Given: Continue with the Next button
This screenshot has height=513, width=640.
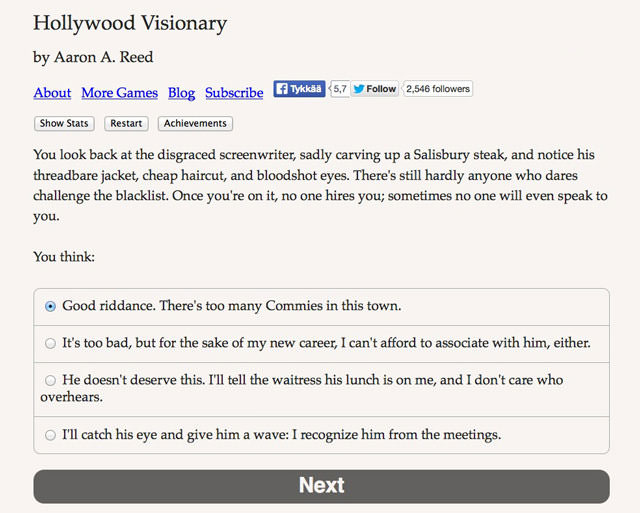Looking at the screenshot, I should pyautogui.click(x=321, y=486).
